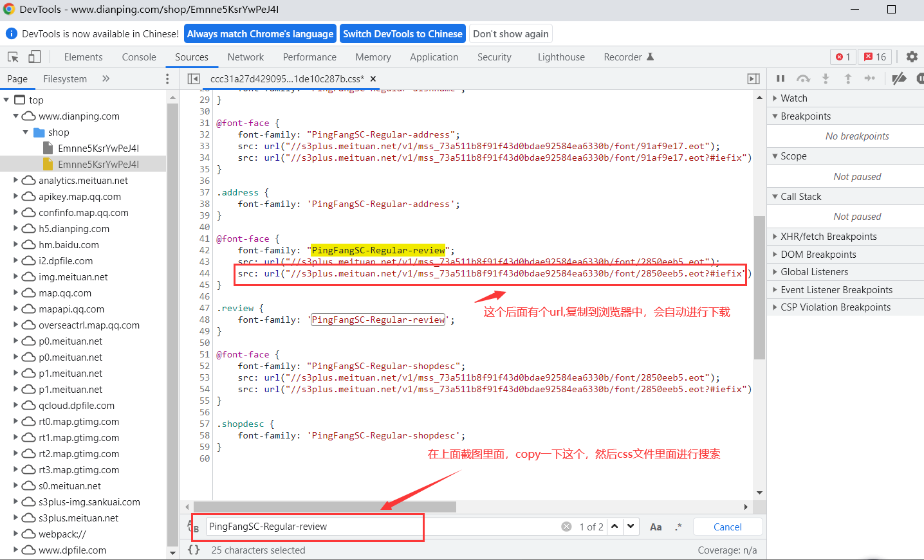Expand map.qq.com domain node
Viewport: 924px width, 560px height.
tap(16, 293)
